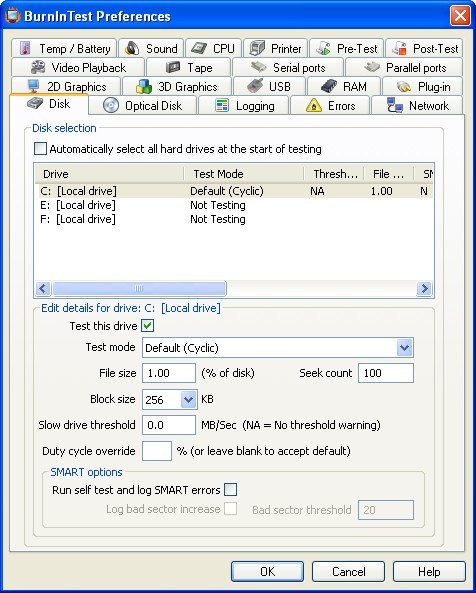
Task: Click the Disk drive icon
Action: coord(35,104)
